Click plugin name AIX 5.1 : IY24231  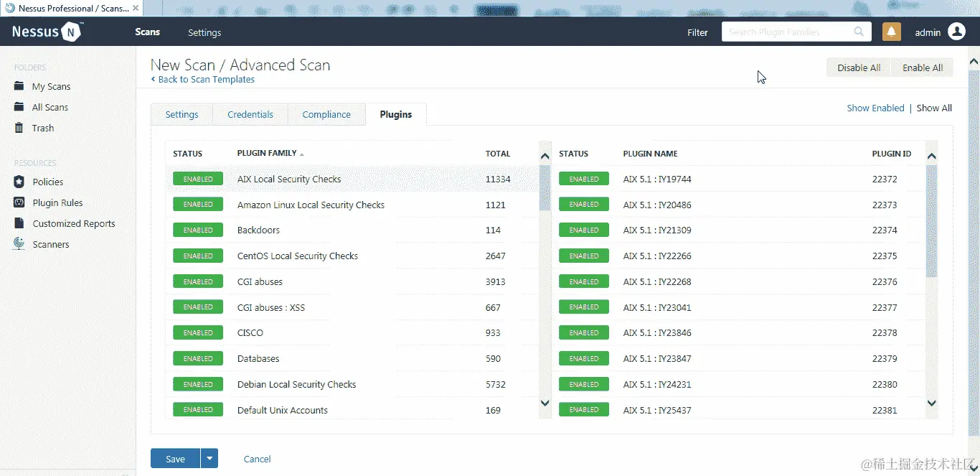657,384
